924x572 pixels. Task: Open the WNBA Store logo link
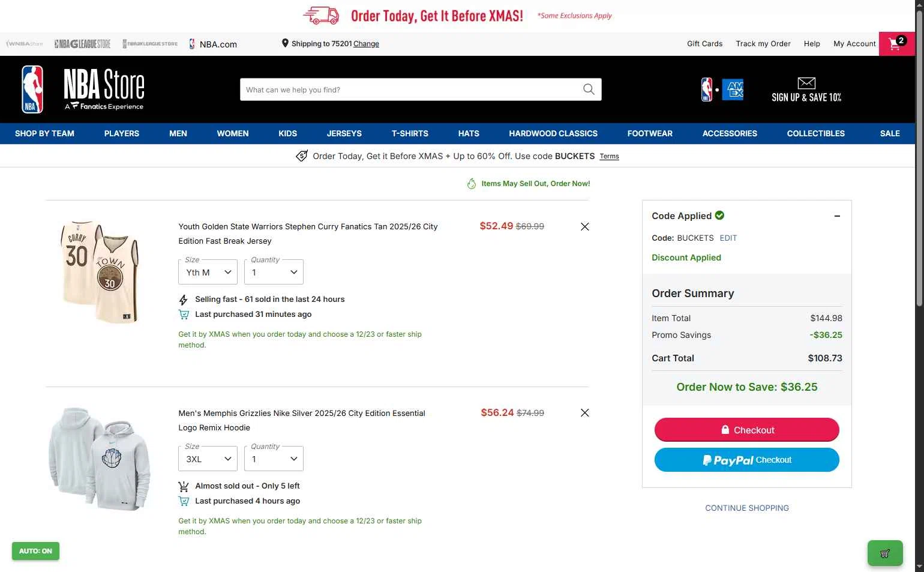coord(25,44)
